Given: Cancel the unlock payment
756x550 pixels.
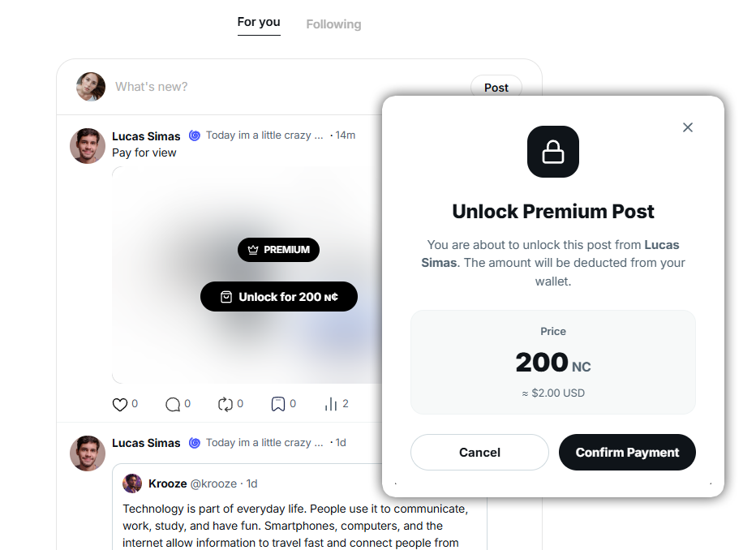Looking at the screenshot, I should pyautogui.click(x=479, y=452).
